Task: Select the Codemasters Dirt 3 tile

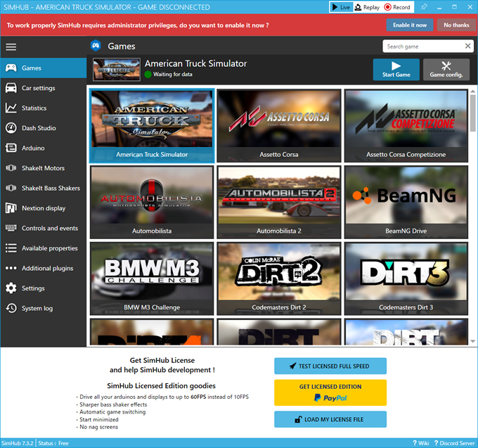Action: coord(406,279)
